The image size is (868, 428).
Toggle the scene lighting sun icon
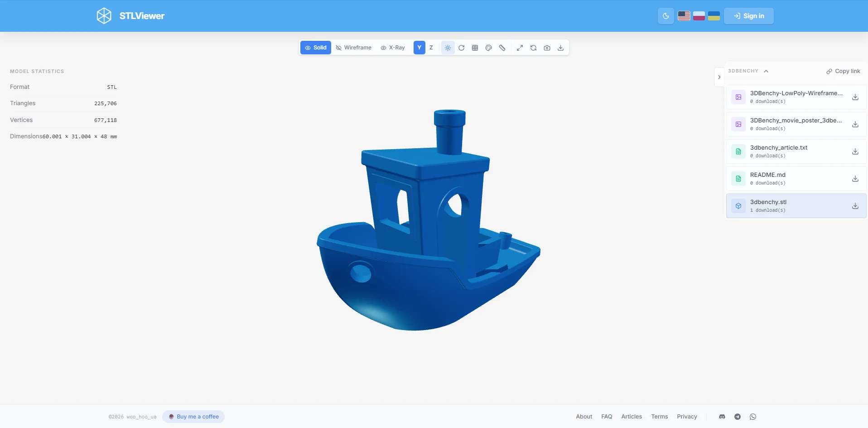point(448,48)
